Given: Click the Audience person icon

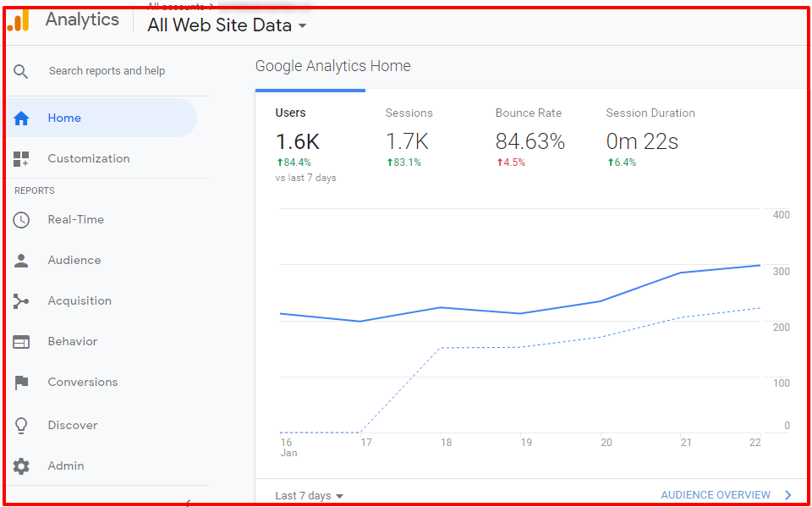Looking at the screenshot, I should tap(20, 260).
